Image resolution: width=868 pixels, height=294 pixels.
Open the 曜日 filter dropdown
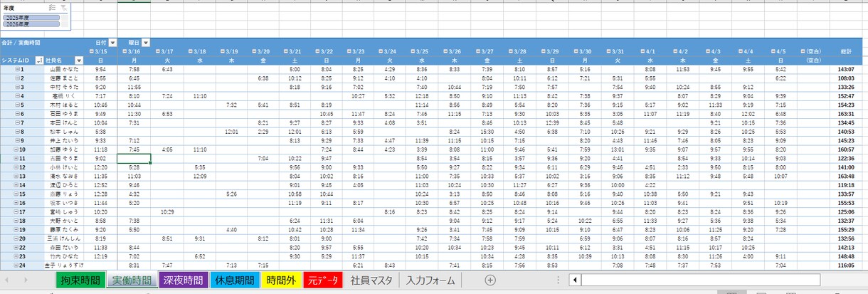tap(145, 43)
